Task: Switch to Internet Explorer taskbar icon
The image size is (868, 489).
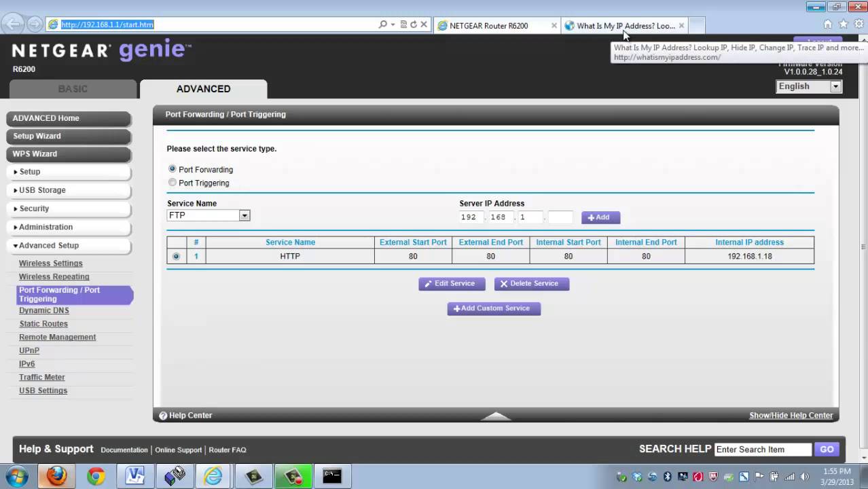Action: pos(213,476)
